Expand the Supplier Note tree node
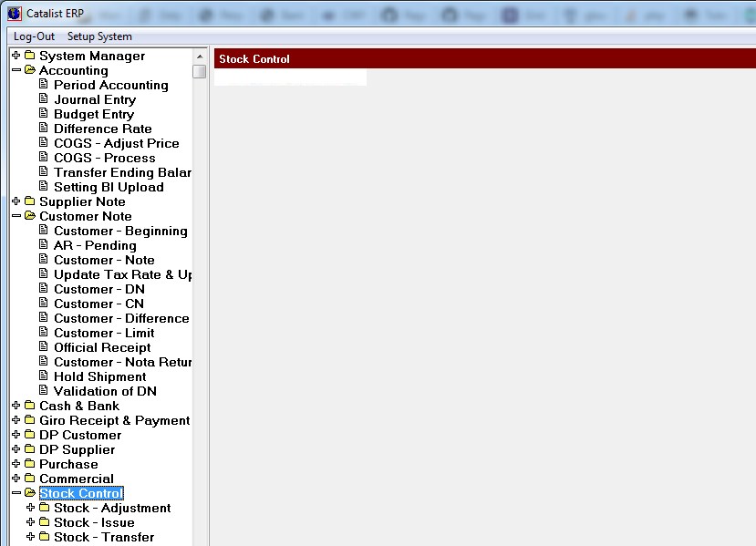756x546 pixels. (x=16, y=201)
